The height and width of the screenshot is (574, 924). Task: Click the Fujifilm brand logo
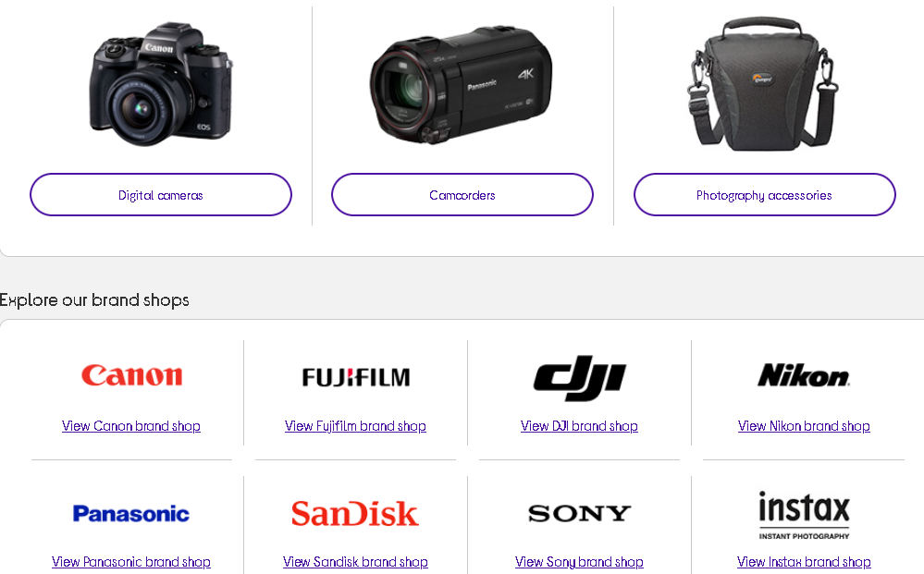(x=356, y=377)
